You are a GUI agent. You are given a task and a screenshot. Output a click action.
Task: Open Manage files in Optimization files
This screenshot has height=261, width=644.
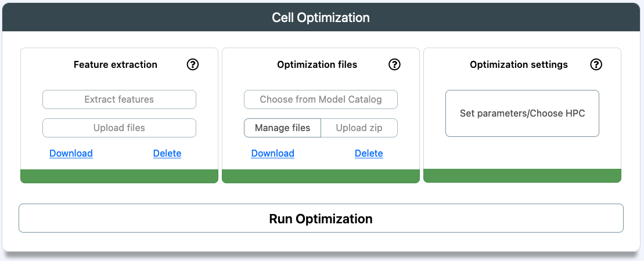[283, 128]
